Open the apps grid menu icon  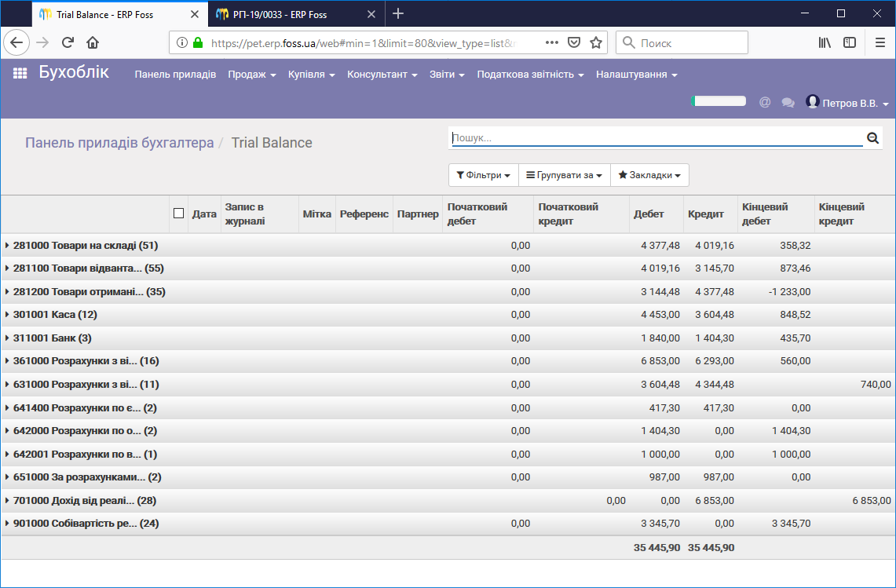[20, 73]
